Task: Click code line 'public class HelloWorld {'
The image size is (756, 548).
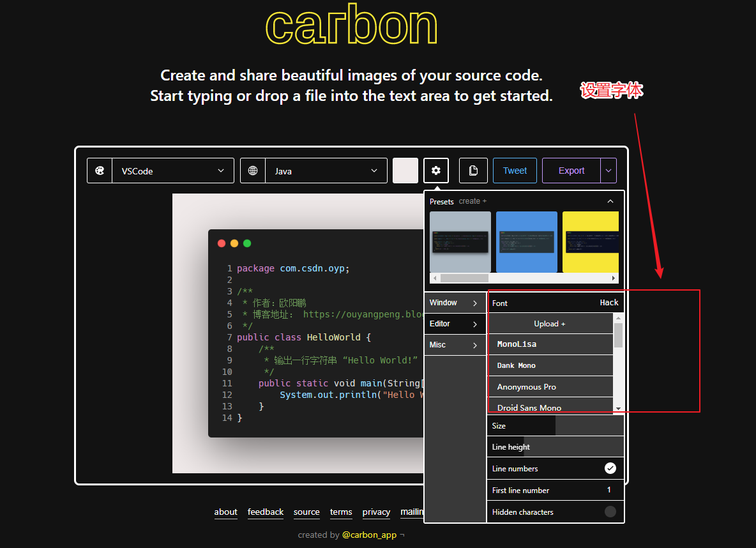Action: point(304,337)
